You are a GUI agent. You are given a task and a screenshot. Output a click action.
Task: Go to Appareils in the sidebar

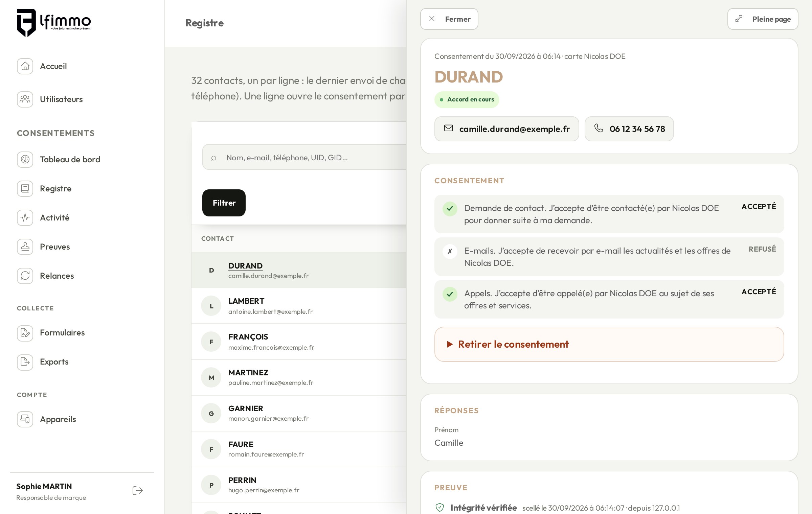tap(58, 419)
